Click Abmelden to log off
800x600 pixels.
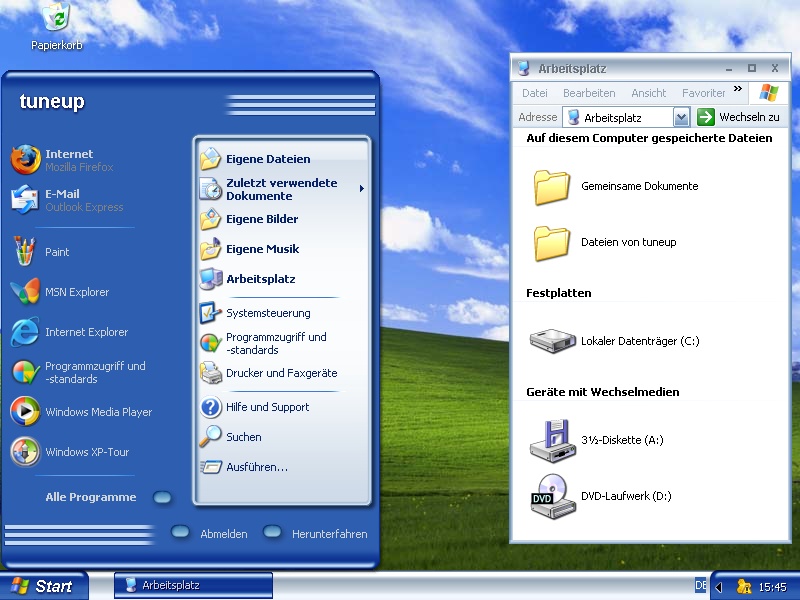click(x=209, y=533)
